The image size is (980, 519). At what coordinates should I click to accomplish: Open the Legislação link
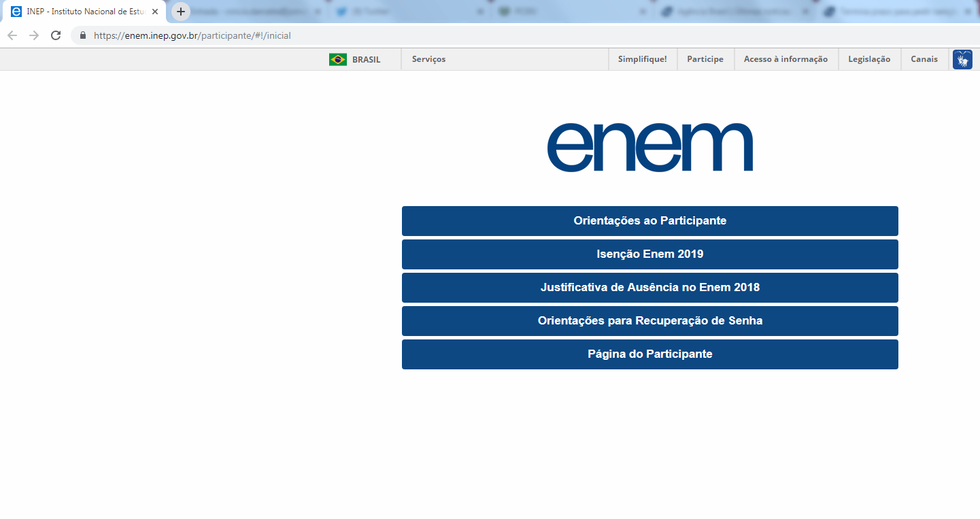[x=868, y=59]
